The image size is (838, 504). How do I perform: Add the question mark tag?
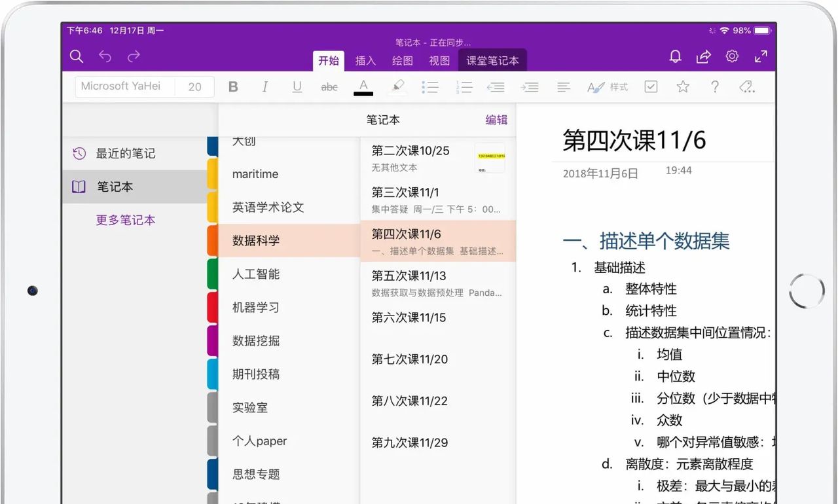pos(715,86)
